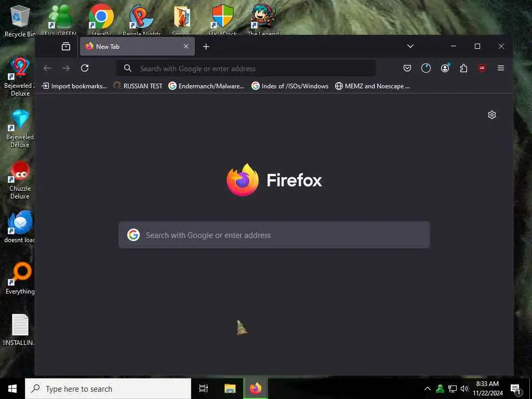Go back one page in Firefox
Image resolution: width=532 pixels, height=399 pixels.
click(x=47, y=68)
